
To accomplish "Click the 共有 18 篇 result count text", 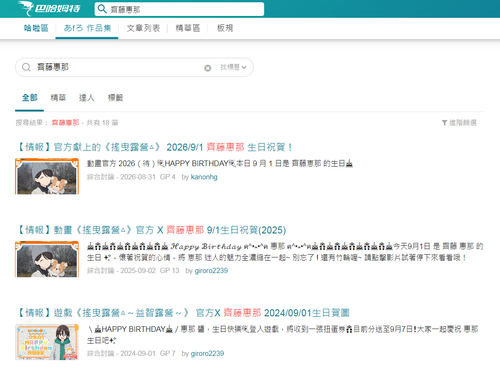I will (x=102, y=123).
